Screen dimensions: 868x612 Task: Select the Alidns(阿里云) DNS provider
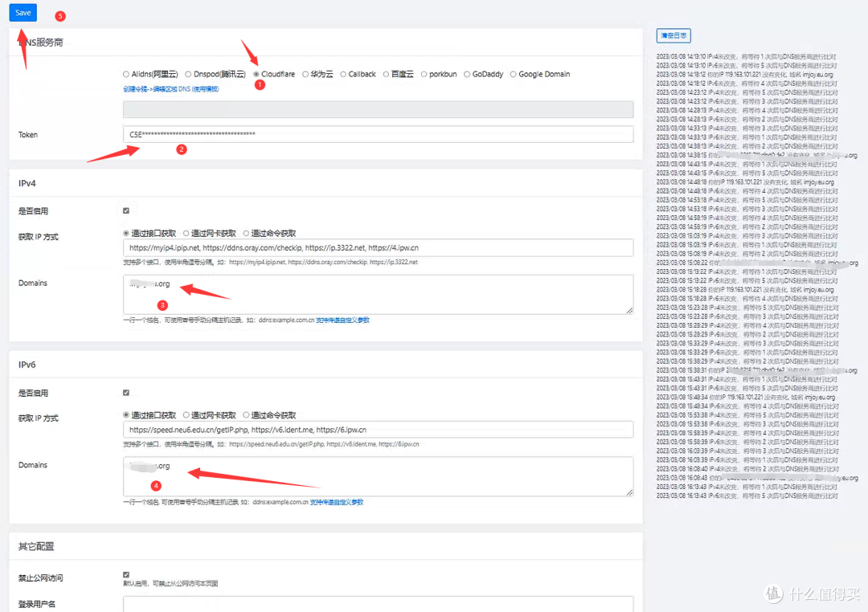click(126, 74)
